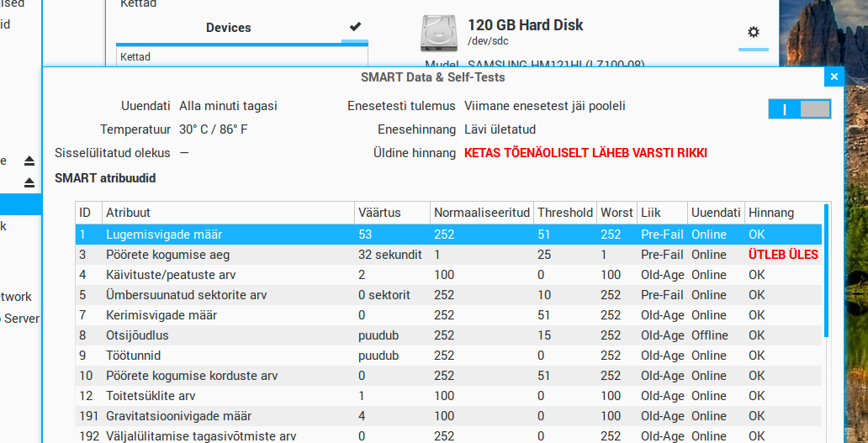Click the upper eject icon in the sidebar
This screenshot has width=868, height=443.
tap(29, 161)
